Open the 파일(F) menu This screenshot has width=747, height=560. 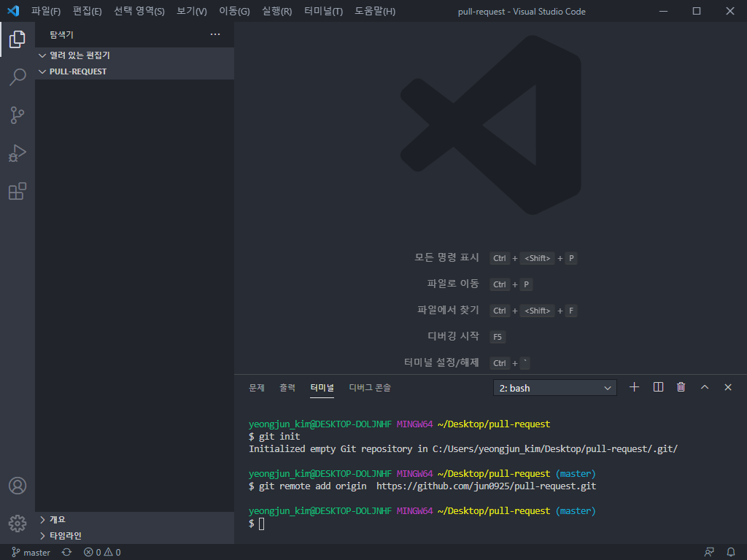click(x=46, y=11)
